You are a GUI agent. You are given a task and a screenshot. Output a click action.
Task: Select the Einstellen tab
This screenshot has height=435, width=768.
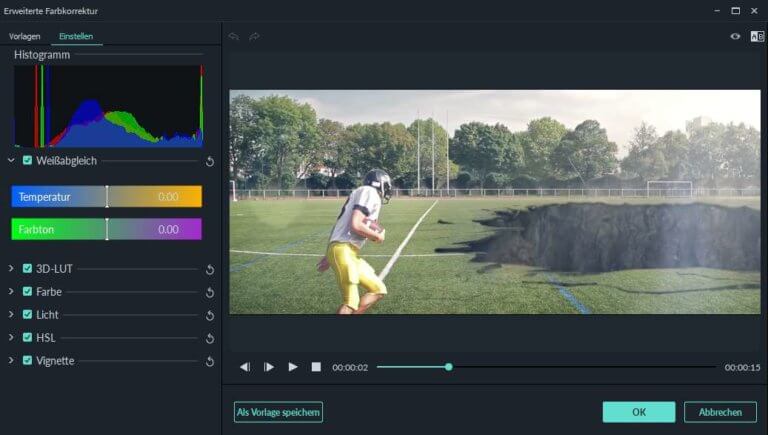[76, 36]
